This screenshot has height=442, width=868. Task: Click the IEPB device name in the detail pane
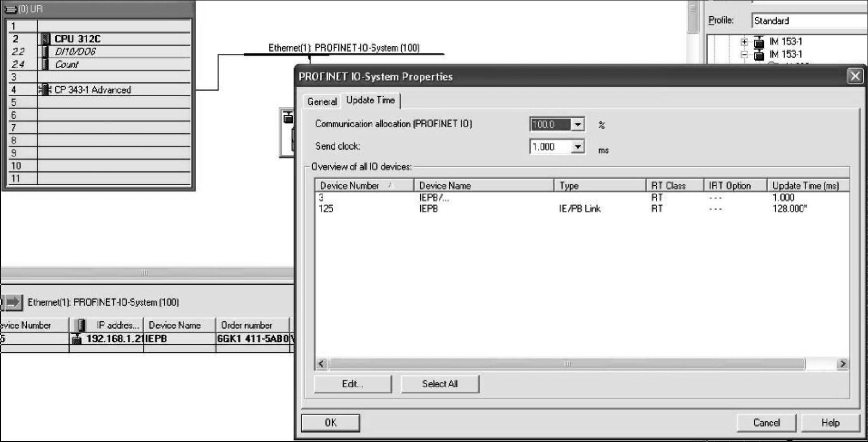179,339
